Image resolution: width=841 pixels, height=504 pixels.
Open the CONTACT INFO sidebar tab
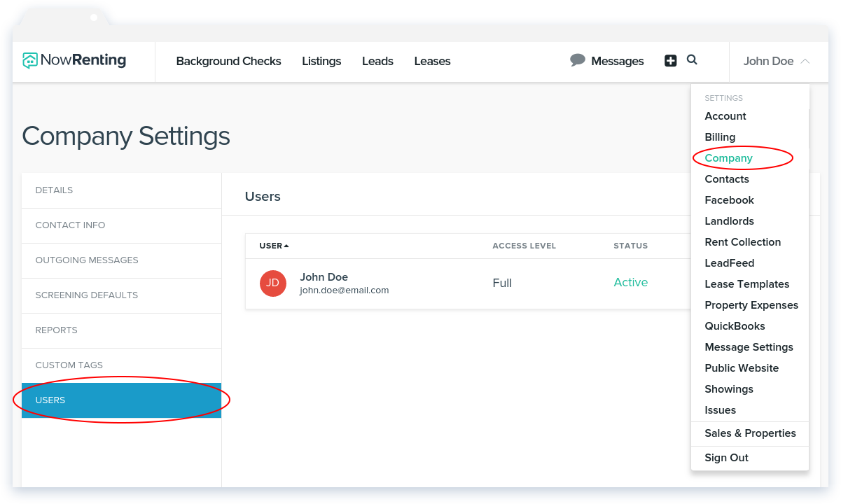click(x=122, y=225)
